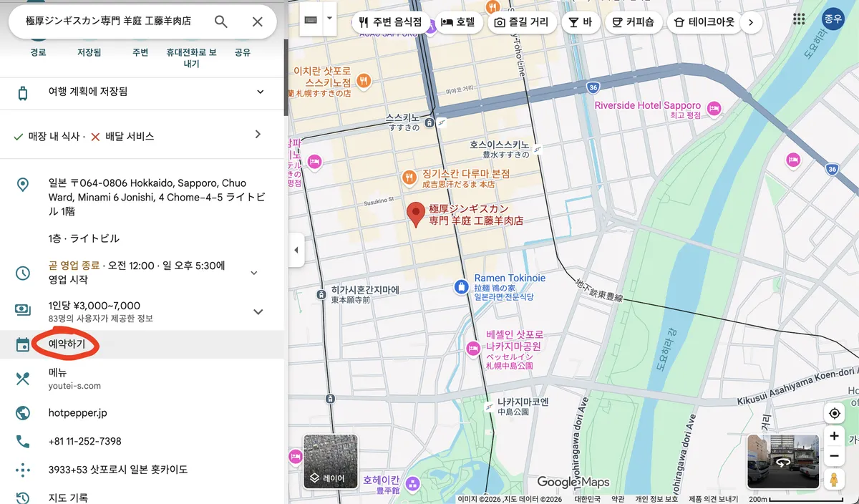This screenshot has width=859, height=504.
Task: Click the 이치란 삿포로 스스키노점 marker
Action: 363,81
